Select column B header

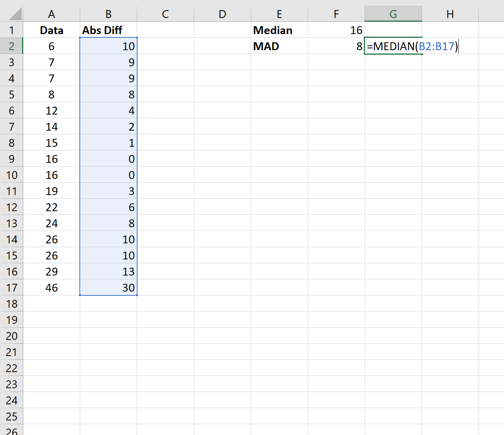[x=109, y=14]
